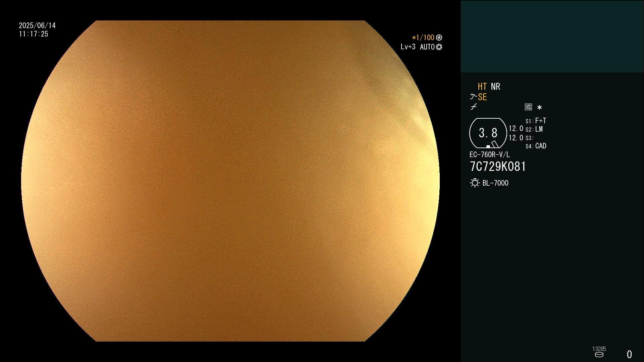The image size is (644, 362).
Task: Click the BL-7000 light source label
Action: pyautogui.click(x=495, y=183)
